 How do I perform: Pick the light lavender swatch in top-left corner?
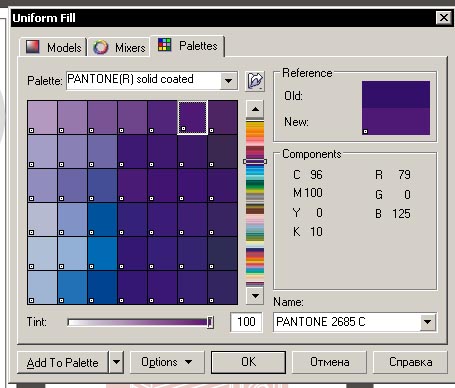(x=42, y=117)
